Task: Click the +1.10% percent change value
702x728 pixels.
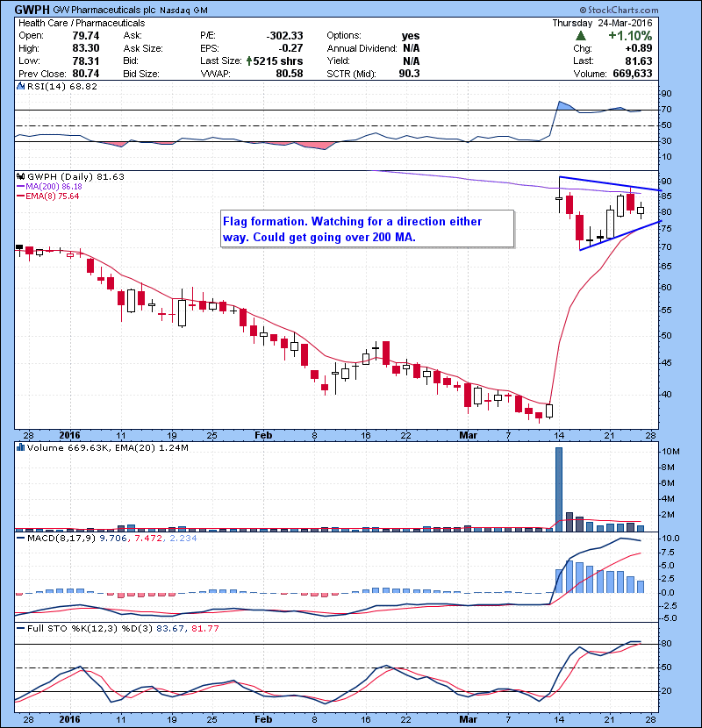Action: 630,36
